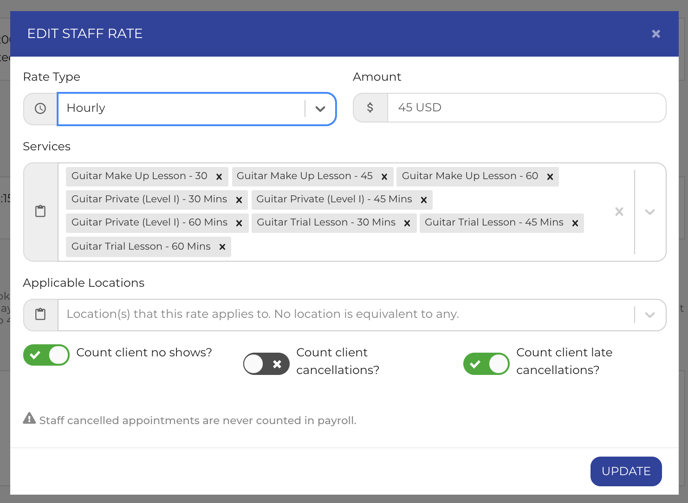
Task: Expand the Applicable Locations dropdown
Action: point(650,315)
